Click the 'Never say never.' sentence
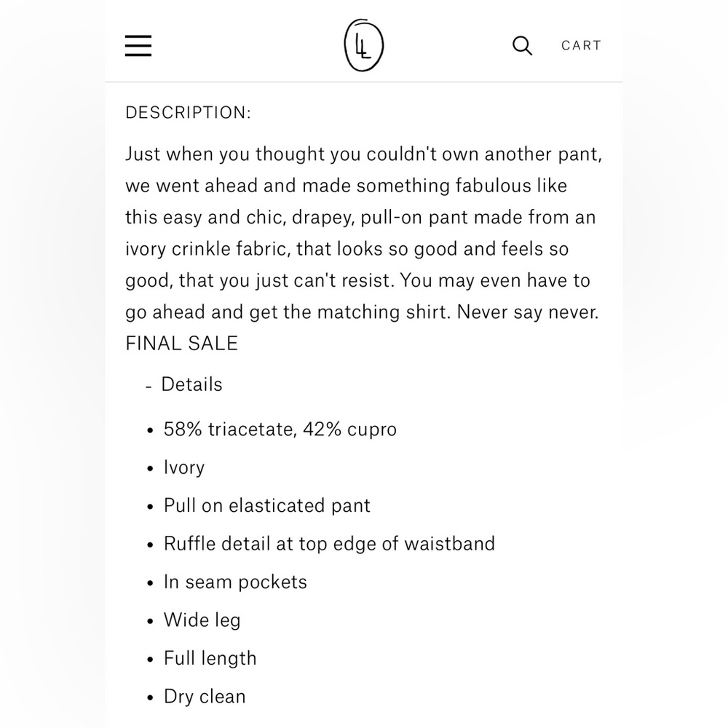Image resolution: width=728 pixels, height=728 pixels. [x=528, y=312]
